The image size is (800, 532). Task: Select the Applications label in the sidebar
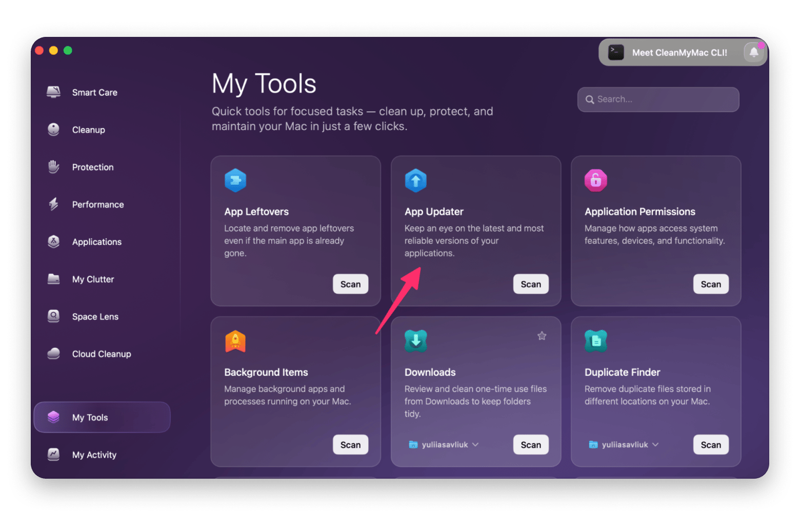click(97, 242)
